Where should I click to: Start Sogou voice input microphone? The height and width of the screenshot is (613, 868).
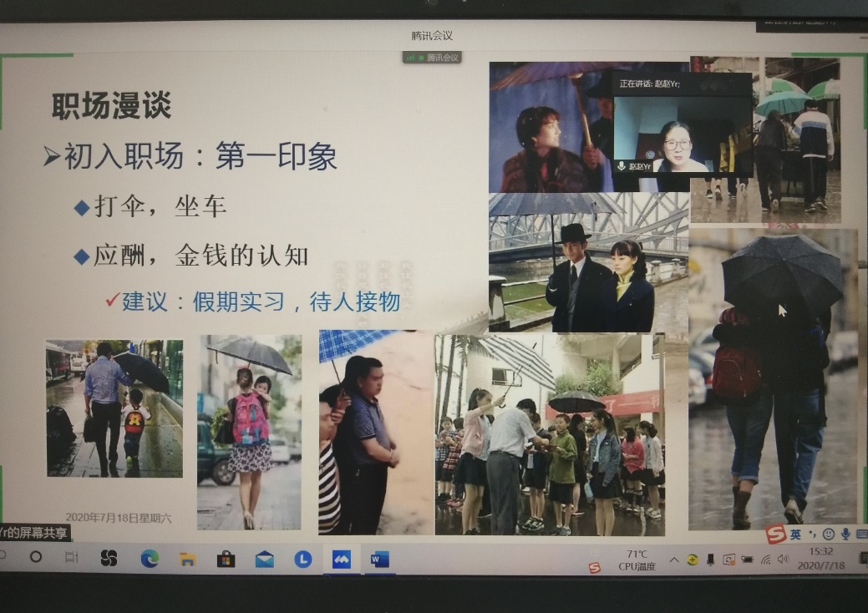point(845,534)
